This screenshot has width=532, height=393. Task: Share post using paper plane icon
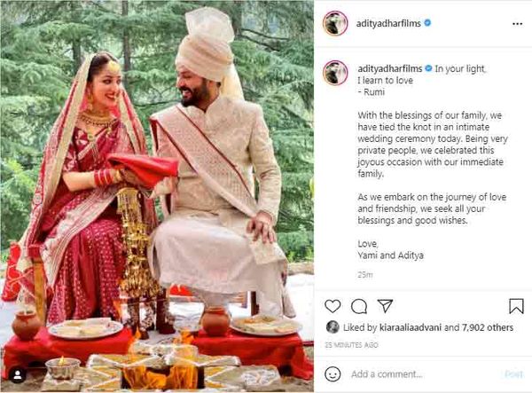click(385, 306)
